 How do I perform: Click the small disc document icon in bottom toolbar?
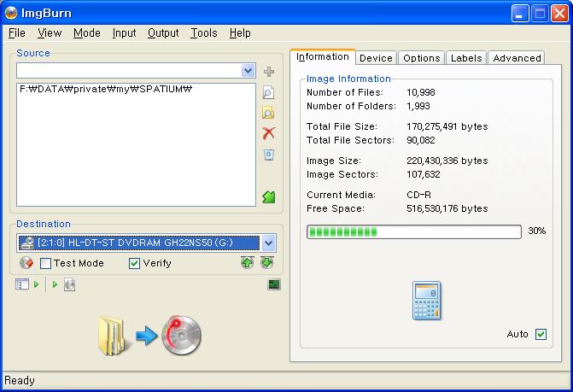point(69,284)
